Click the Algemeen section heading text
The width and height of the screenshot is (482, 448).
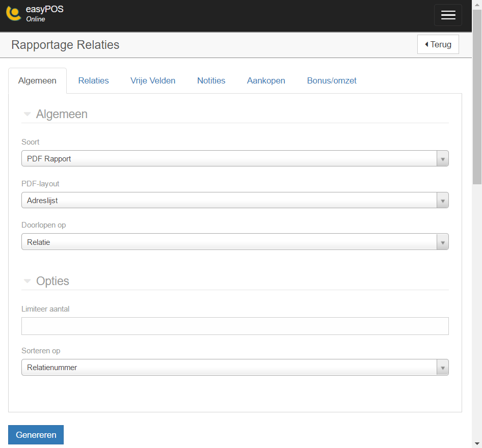pos(62,114)
